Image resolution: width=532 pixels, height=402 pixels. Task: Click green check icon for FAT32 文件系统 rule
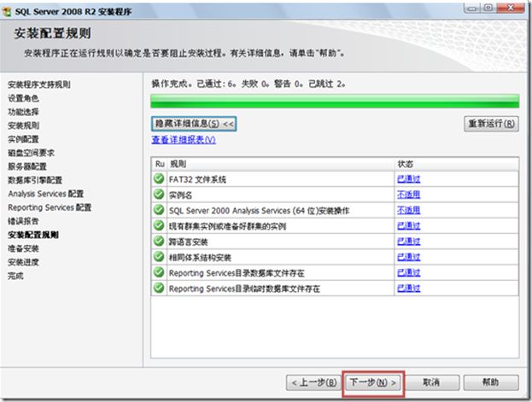tap(159, 178)
